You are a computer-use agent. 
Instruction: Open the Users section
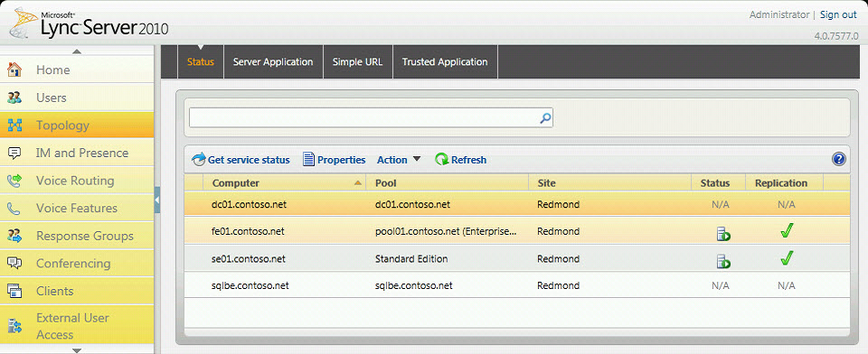point(77,98)
